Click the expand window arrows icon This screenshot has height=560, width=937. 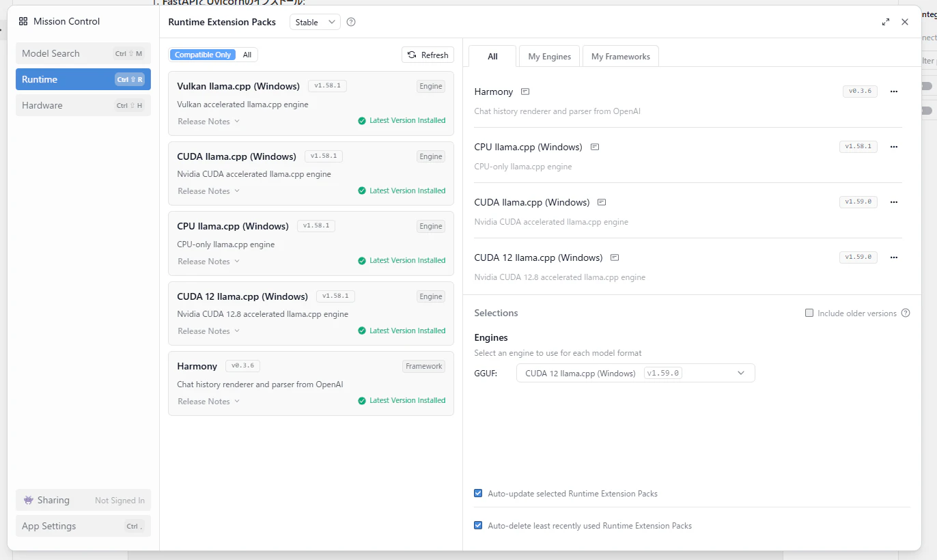[x=886, y=22]
